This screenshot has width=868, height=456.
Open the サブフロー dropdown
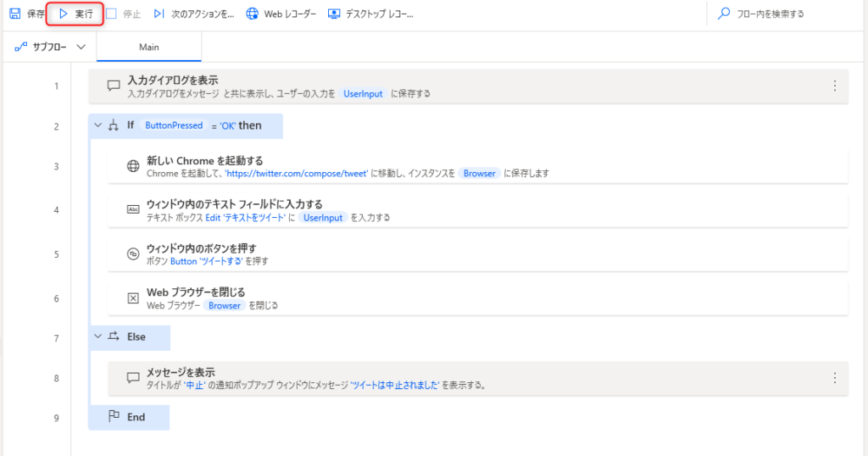point(50,47)
